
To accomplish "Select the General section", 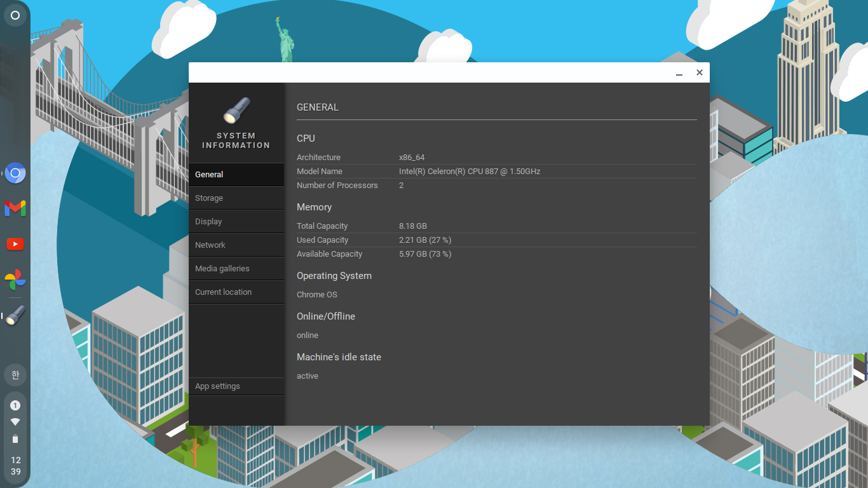I will tap(236, 175).
